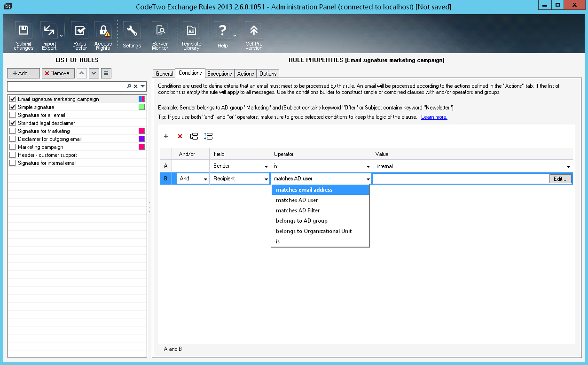This screenshot has width=588, height=365.
Task: Uncheck the Simple signature rule
Action: tap(13, 107)
